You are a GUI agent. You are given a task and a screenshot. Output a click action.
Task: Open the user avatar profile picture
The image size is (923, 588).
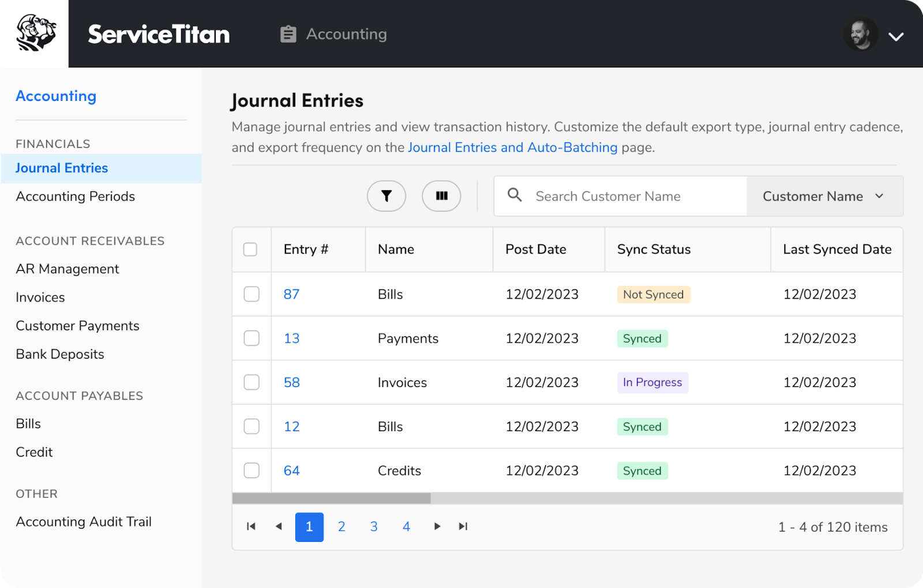point(860,34)
